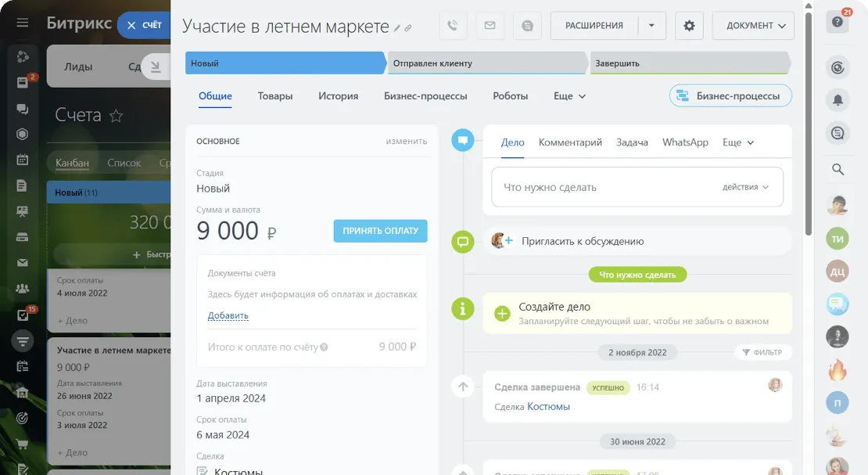Call the client using the phone icon
The width and height of the screenshot is (868, 475).
click(453, 25)
